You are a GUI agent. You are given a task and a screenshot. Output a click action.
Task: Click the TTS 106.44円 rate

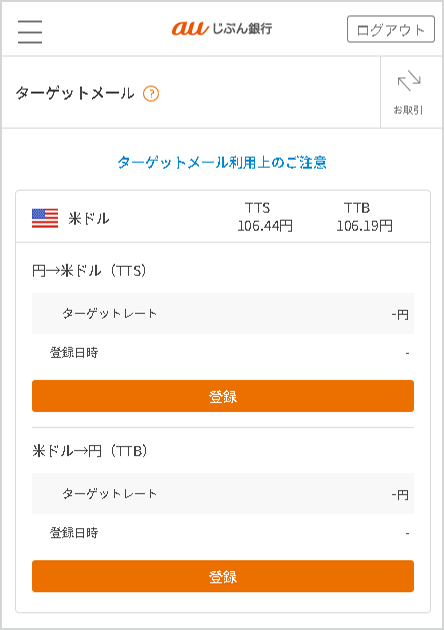click(265, 217)
